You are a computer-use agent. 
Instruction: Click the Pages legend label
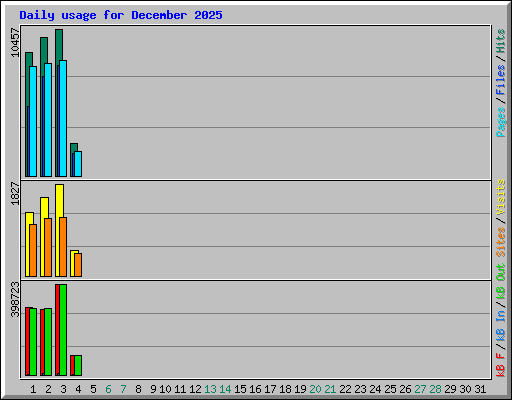(x=501, y=122)
